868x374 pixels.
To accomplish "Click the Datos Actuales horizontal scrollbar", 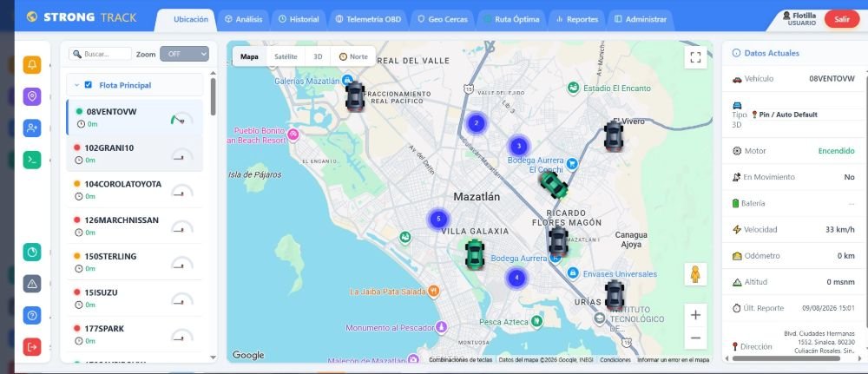I will 786,358.
